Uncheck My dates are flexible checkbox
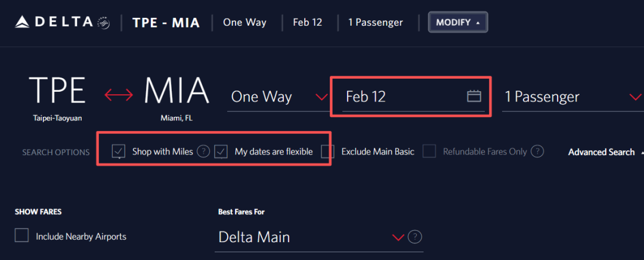644x260 pixels. tap(221, 151)
